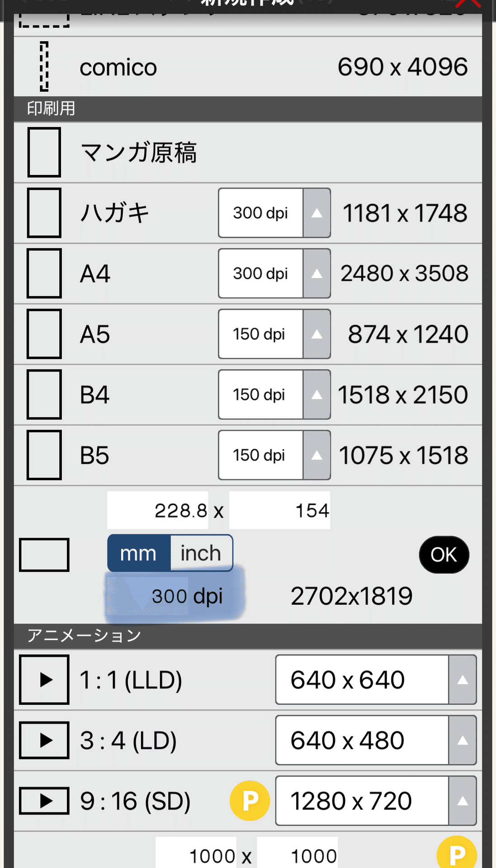This screenshot has height=868, width=496.
Task: Edit the custom width field 228.8
Action: (158, 510)
